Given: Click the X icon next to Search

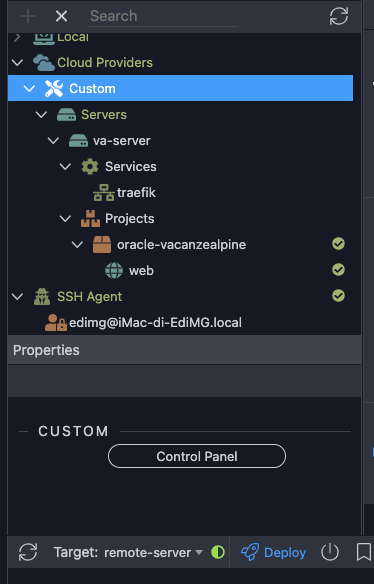Looking at the screenshot, I should [x=61, y=16].
